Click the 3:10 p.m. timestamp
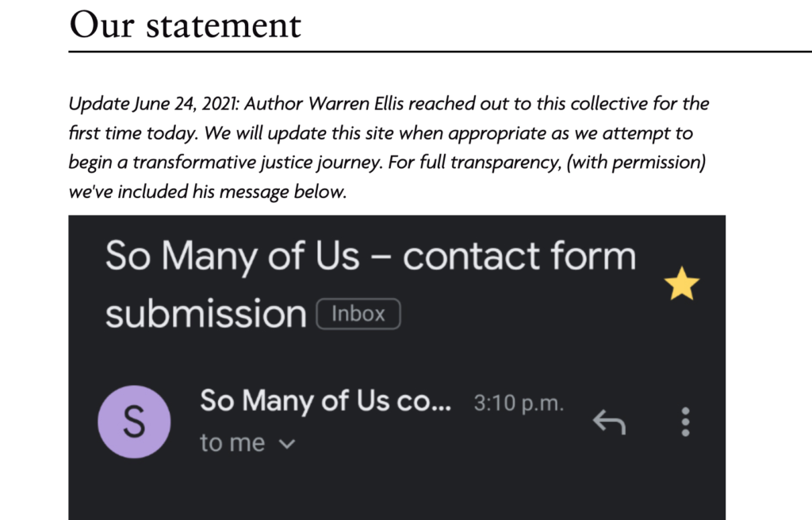This screenshot has height=520, width=812. click(519, 403)
